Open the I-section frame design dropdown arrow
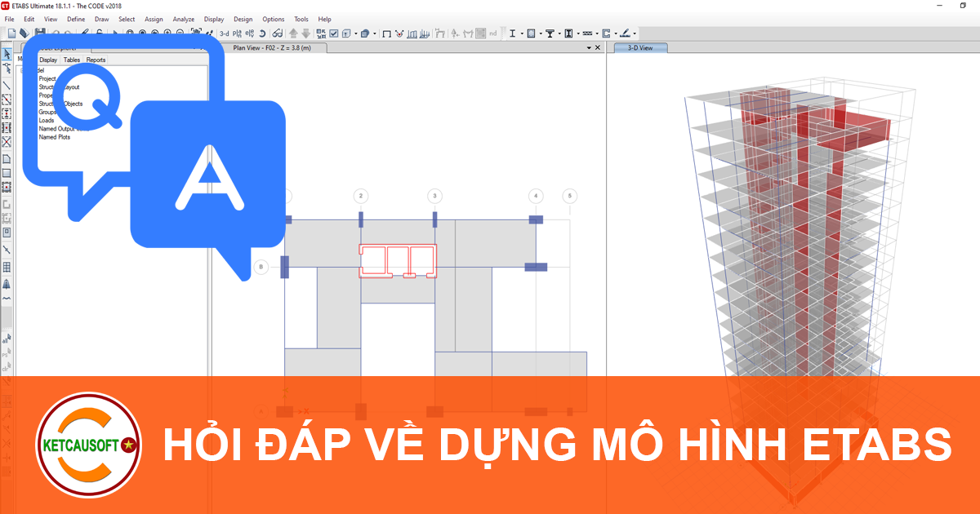The width and height of the screenshot is (980, 514). coord(522,33)
